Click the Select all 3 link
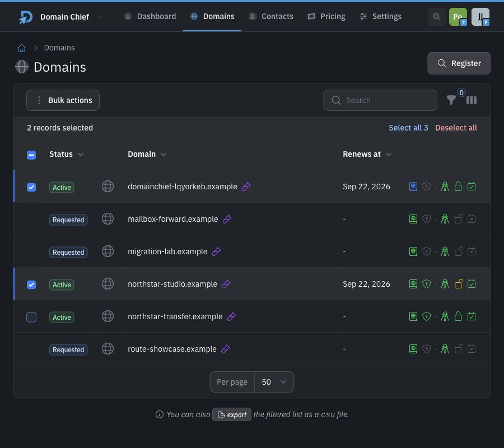Viewport: 504px width, 448px height. (408, 128)
